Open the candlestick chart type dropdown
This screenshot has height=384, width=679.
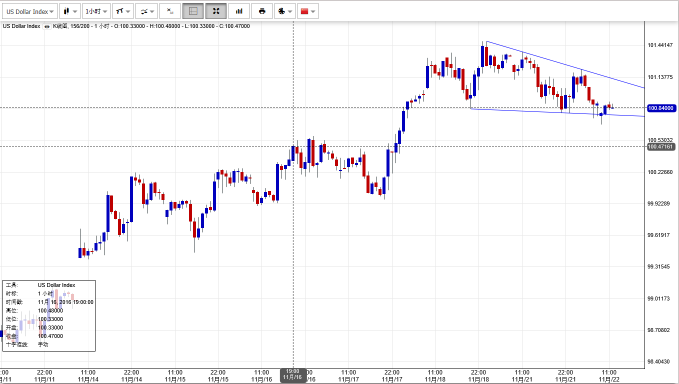tap(69, 11)
